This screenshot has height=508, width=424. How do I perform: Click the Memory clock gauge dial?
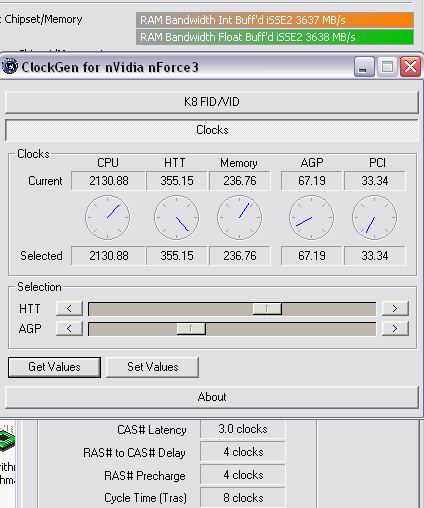(239, 217)
